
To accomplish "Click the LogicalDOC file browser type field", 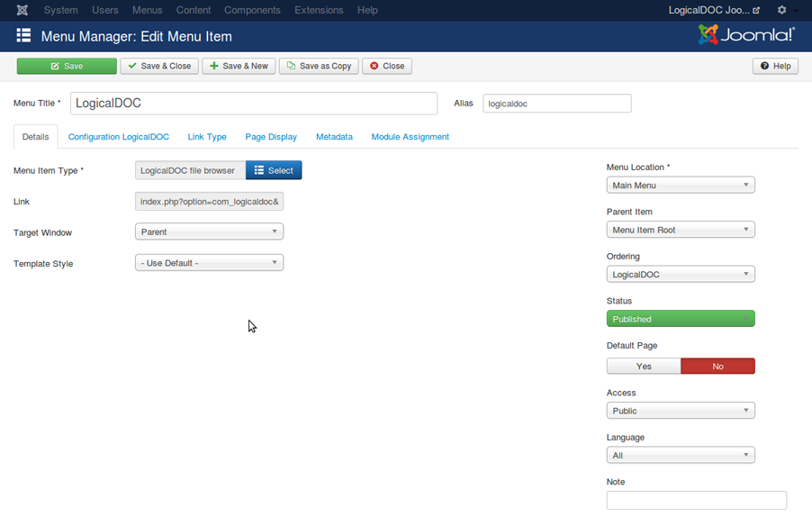I will pos(191,170).
